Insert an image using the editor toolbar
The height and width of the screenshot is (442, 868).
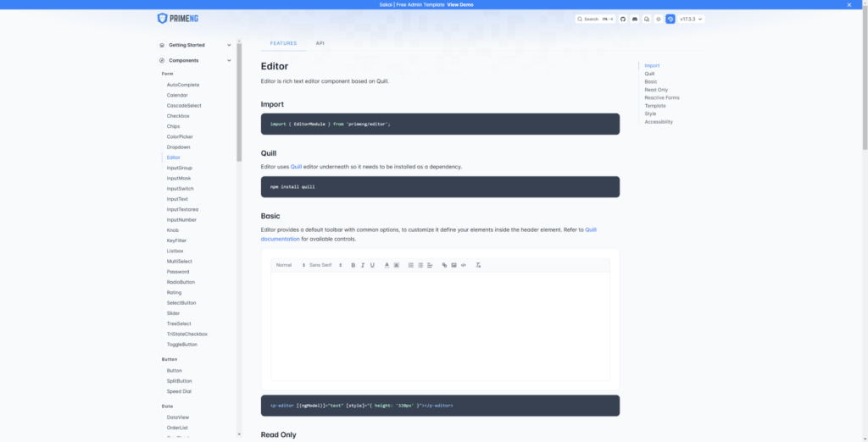coord(454,266)
